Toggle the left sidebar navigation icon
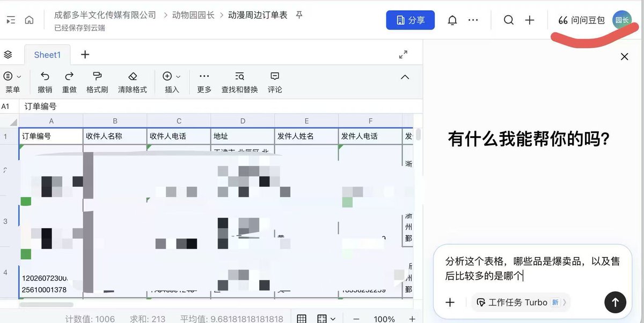 coord(11,20)
